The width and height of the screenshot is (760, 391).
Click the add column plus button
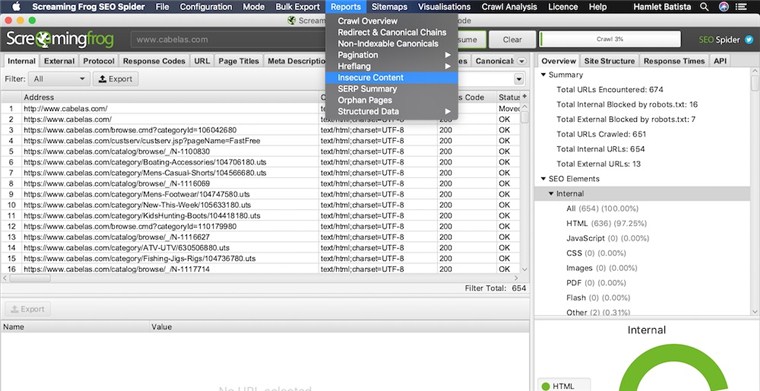coord(524,97)
